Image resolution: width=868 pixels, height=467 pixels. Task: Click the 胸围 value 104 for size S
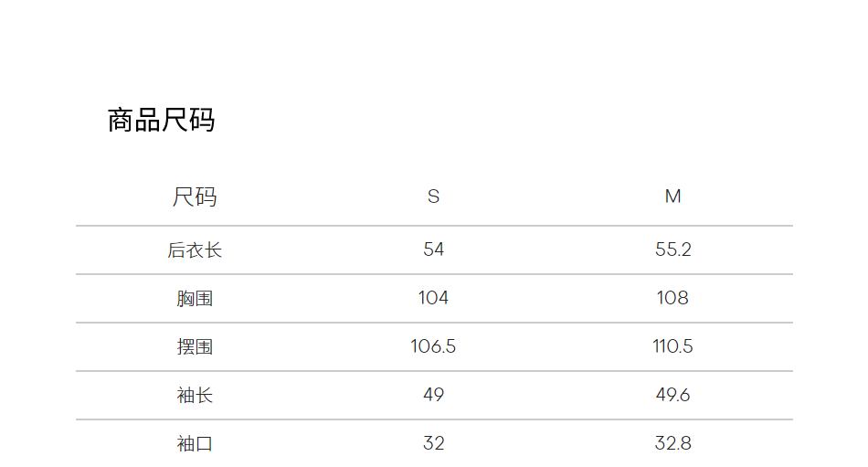coord(433,298)
